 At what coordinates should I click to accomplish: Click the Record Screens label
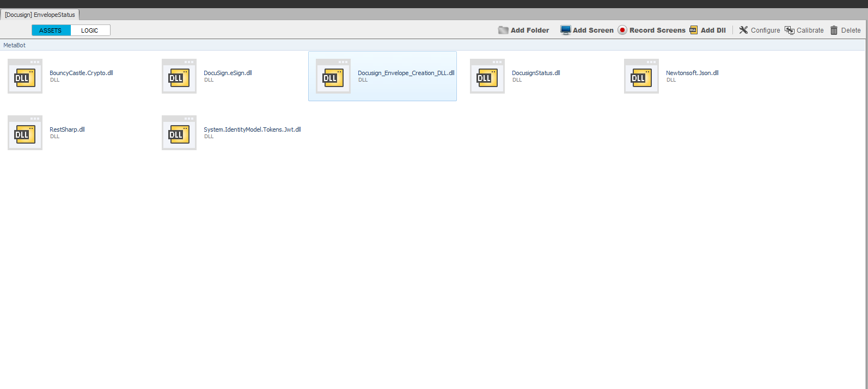pyautogui.click(x=657, y=30)
